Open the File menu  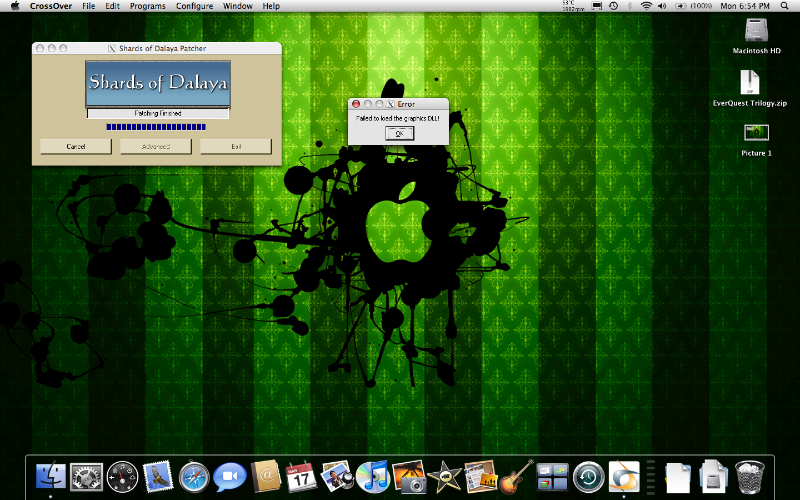(89, 6)
